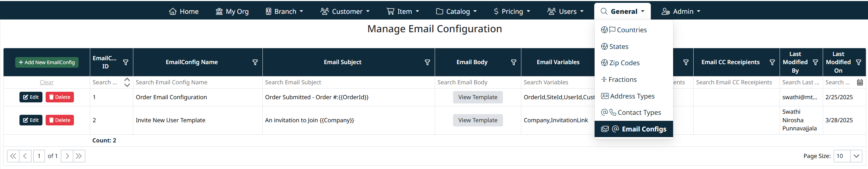Expand the Page Size dropdown
Screen dimensions: 868x169
click(856, 156)
